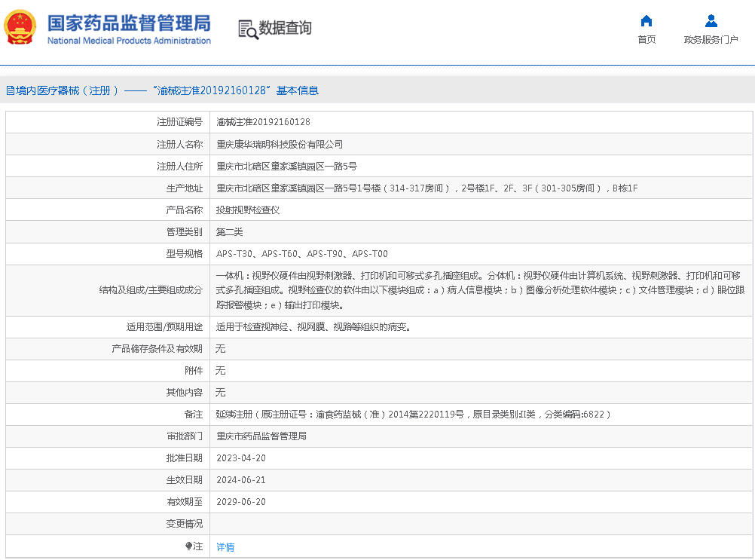
Task: Open the 详情 link in the 注 row
Action: coord(225,547)
